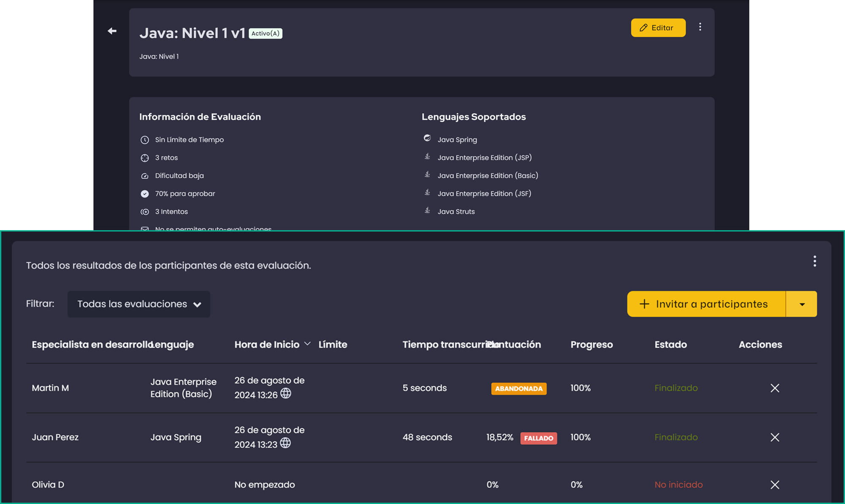
Task: Go back using the left arrow icon
Action: (x=112, y=31)
